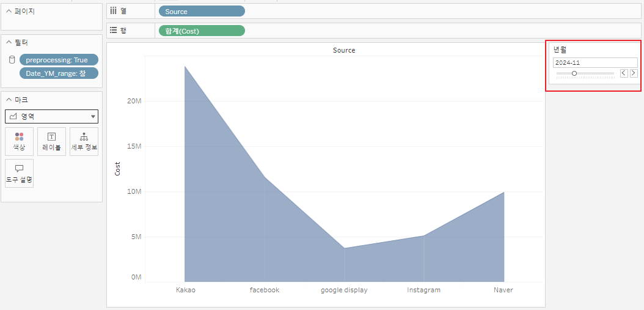Click the google display axis label
Screen dimensions: 644x310
click(x=344, y=290)
